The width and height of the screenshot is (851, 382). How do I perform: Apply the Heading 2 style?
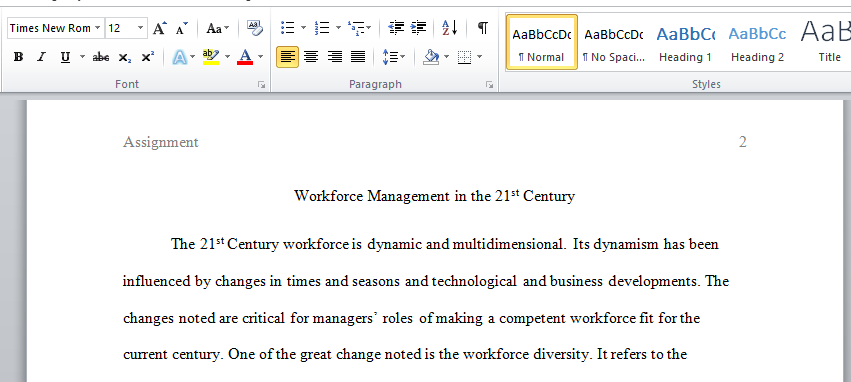point(757,42)
